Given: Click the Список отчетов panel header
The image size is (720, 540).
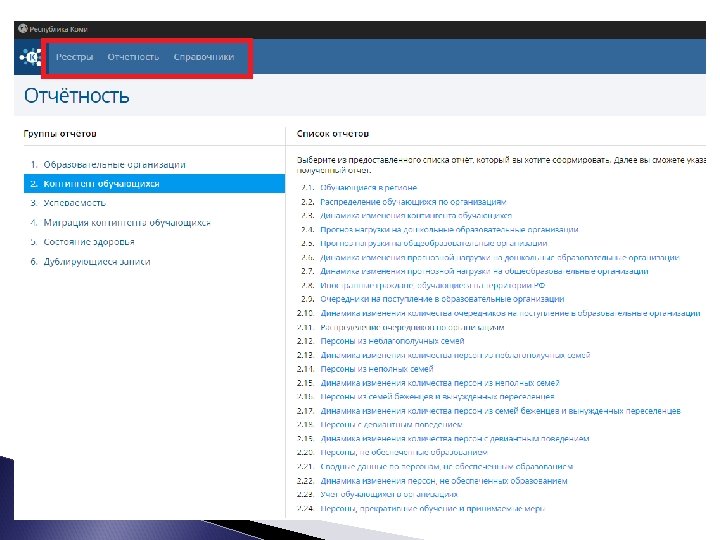Looking at the screenshot, I should click(332, 134).
